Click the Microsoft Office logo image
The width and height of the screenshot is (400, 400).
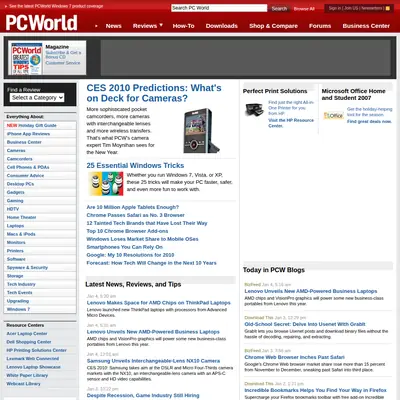tap(333, 115)
